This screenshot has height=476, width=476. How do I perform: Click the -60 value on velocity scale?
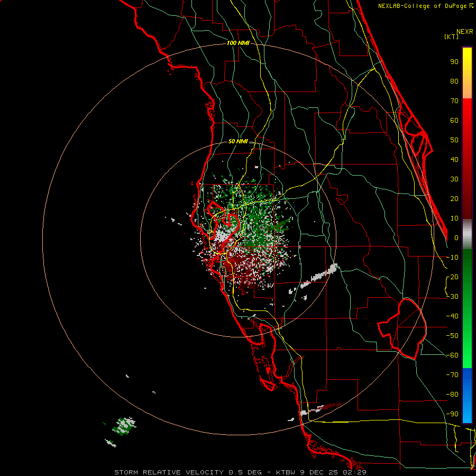[452, 355]
